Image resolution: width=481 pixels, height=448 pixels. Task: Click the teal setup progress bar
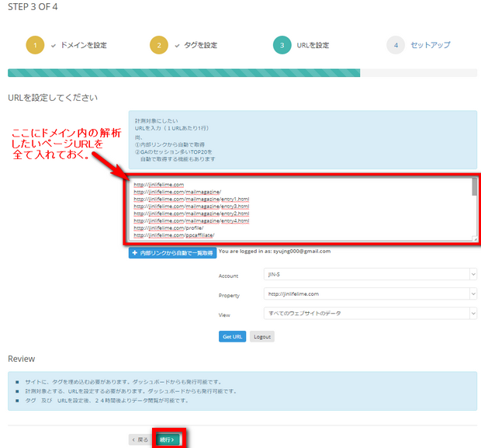pyautogui.click(x=184, y=74)
